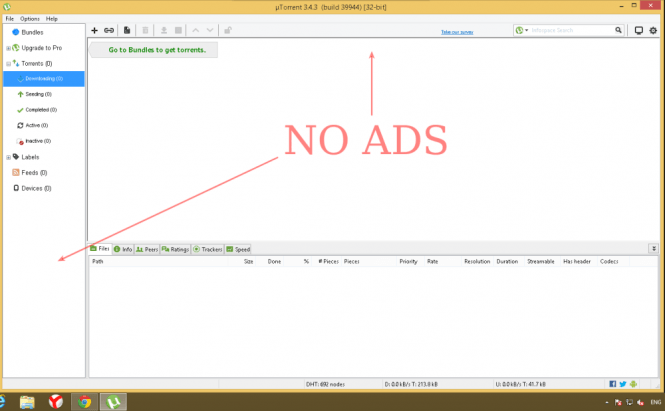Select Feeds (0) in the sidebar
Image resolution: width=665 pixels, height=411 pixels.
point(34,173)
